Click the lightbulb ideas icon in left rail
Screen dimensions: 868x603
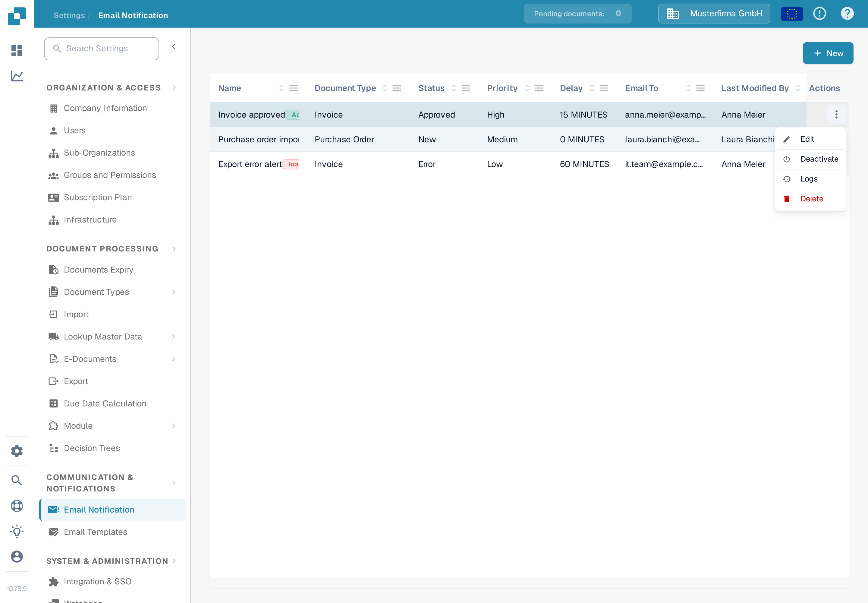click(x=17, y=531)
